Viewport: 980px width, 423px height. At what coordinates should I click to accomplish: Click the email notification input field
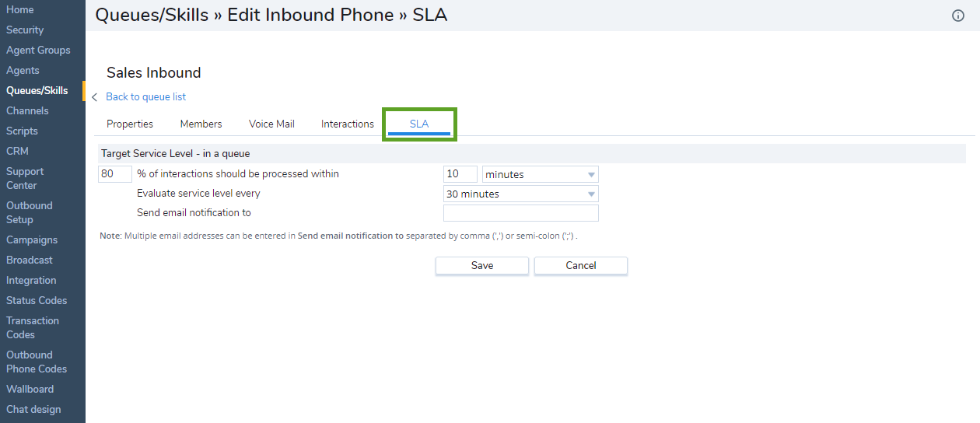click(x=521, y=213)
